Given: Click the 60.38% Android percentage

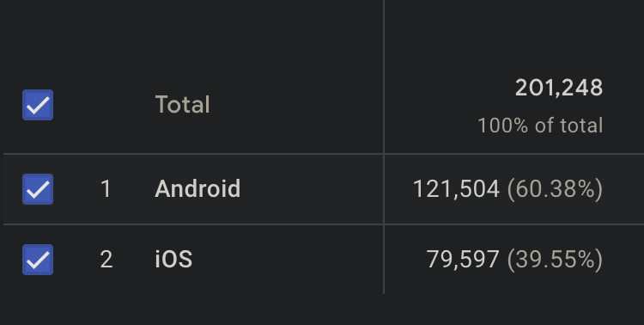Looking at the screenshot, I should click(556, 189).
